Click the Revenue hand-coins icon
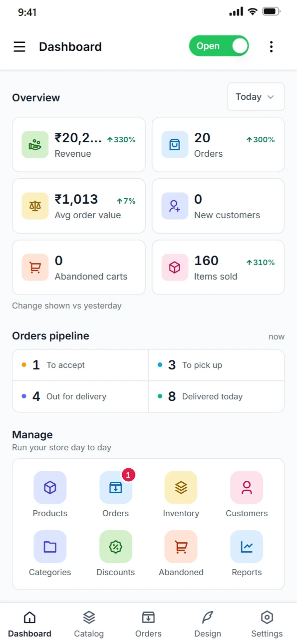This screenshot has width=297, height=644. 35,145
